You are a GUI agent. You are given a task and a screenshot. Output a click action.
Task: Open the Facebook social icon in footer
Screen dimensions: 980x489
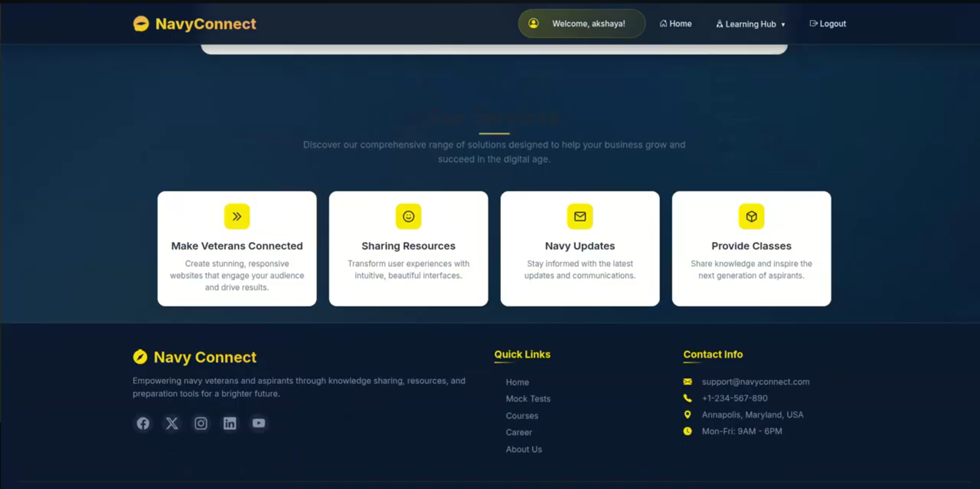[x=143, y=423]
